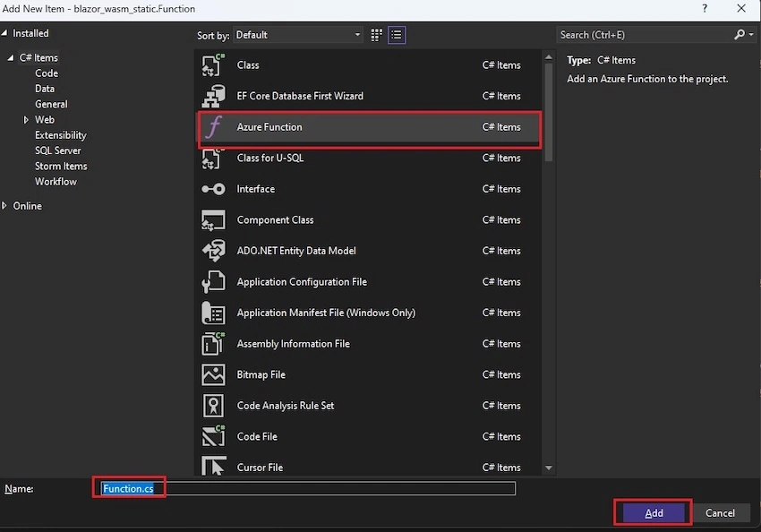Select the Cursor File icon

tap(213, 466)
